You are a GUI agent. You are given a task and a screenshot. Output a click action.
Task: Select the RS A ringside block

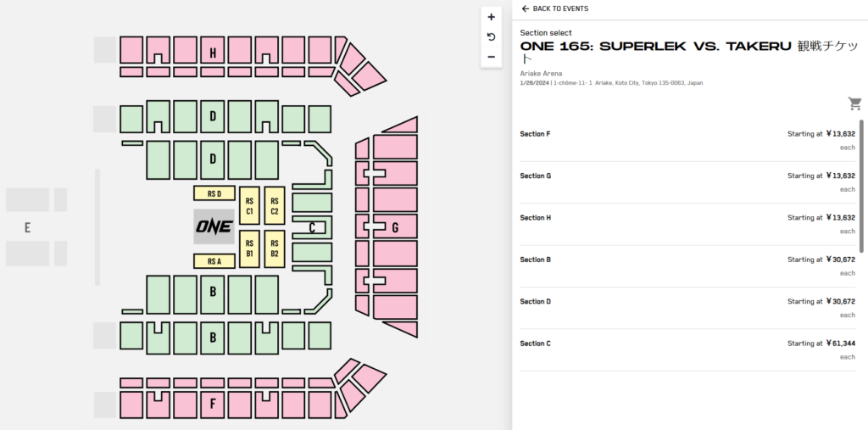click(x=214, y=261)
